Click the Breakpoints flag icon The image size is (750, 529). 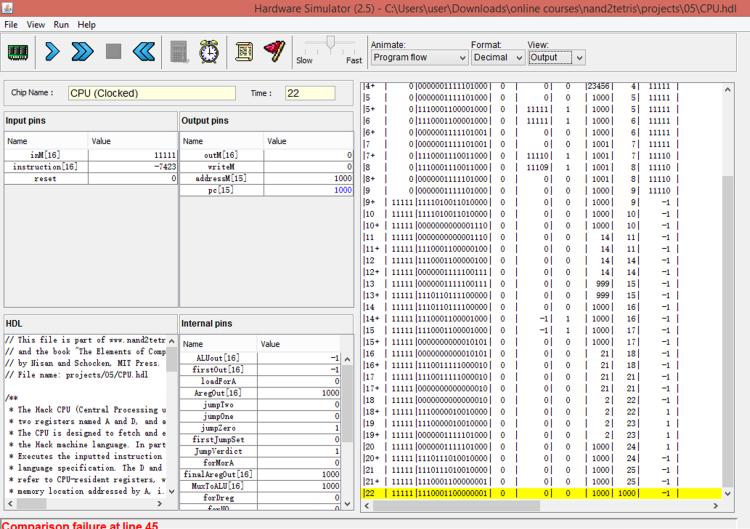point(274,51)
